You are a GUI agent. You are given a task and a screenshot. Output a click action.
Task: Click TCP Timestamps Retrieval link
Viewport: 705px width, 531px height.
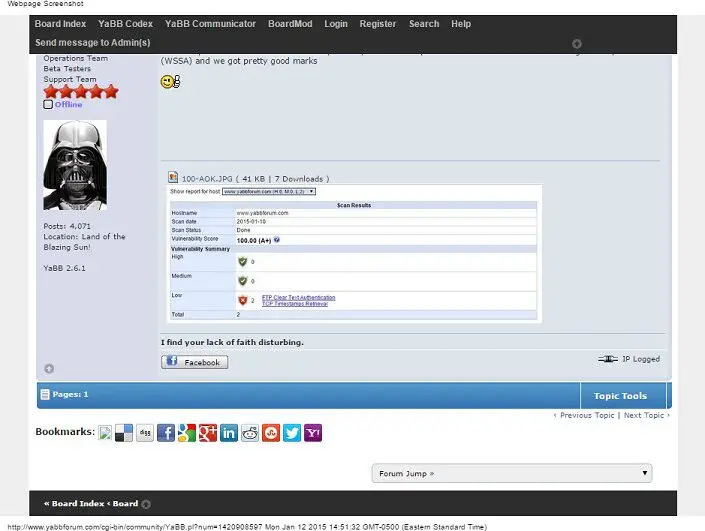[x=295, y=304]
